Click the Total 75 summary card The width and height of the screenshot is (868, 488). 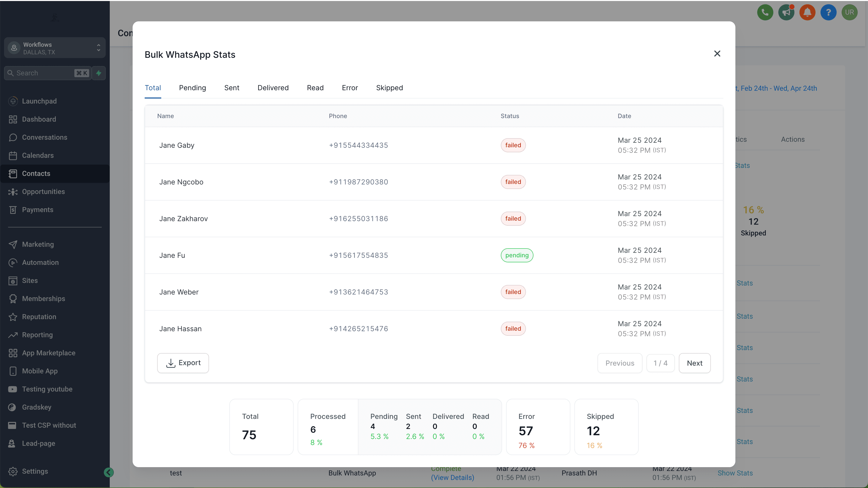click(x=261, y=427)
